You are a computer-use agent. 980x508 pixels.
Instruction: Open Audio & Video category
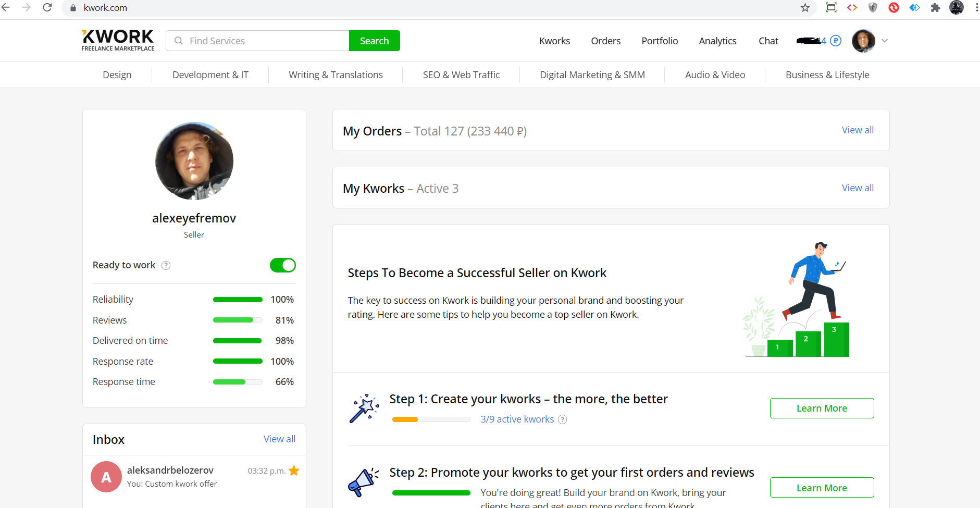click(x=715, y=75)
